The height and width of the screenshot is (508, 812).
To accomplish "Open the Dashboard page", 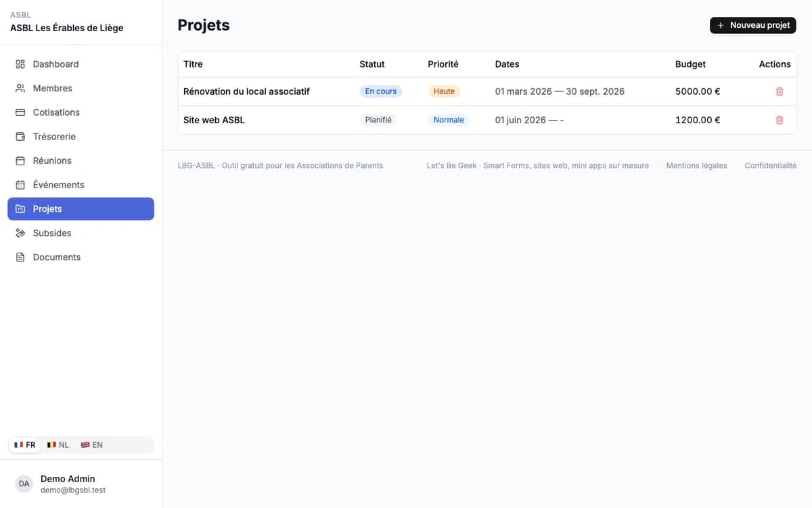I will [81, 64].
